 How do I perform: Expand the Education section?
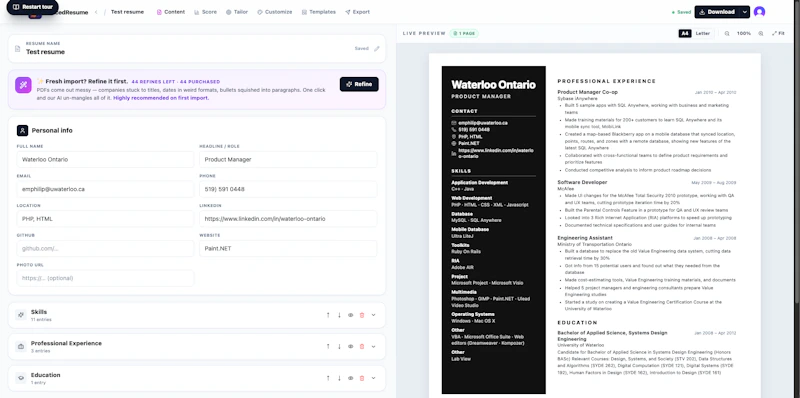pos(373,378)
